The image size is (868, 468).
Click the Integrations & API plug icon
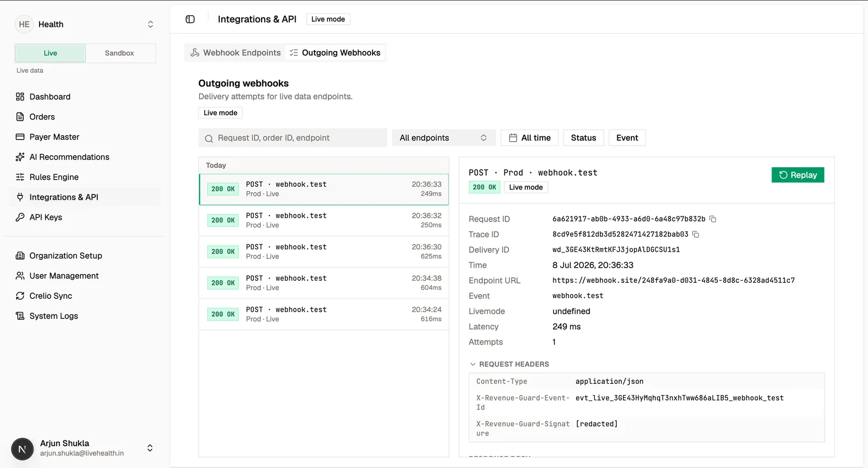click(x=20, y=197)
